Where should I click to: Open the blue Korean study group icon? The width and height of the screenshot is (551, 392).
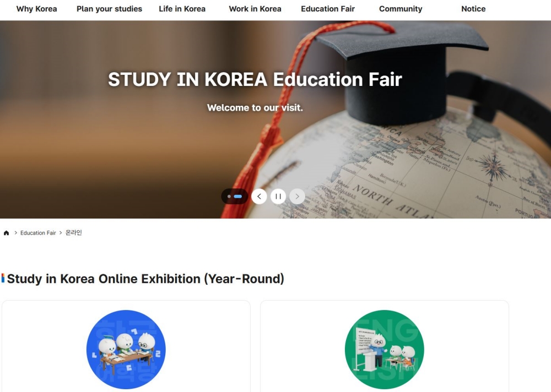point(126,350)
